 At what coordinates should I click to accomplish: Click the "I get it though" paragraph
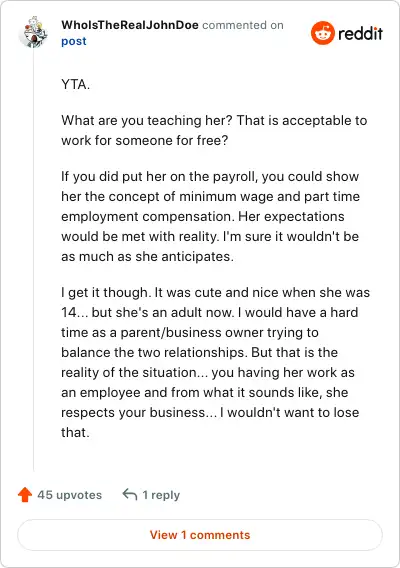(215, 362)
